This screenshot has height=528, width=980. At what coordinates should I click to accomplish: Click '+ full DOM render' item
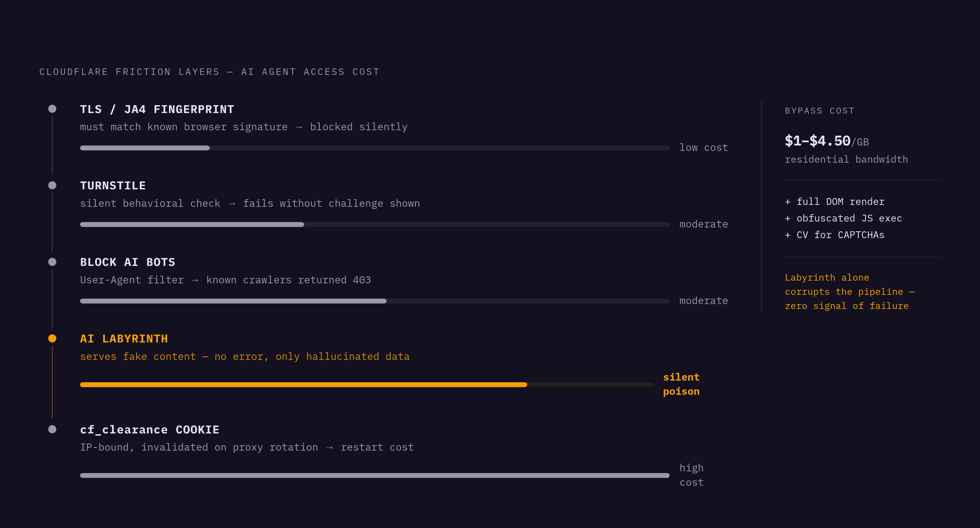pyautogui.click(x=835, y=202)
